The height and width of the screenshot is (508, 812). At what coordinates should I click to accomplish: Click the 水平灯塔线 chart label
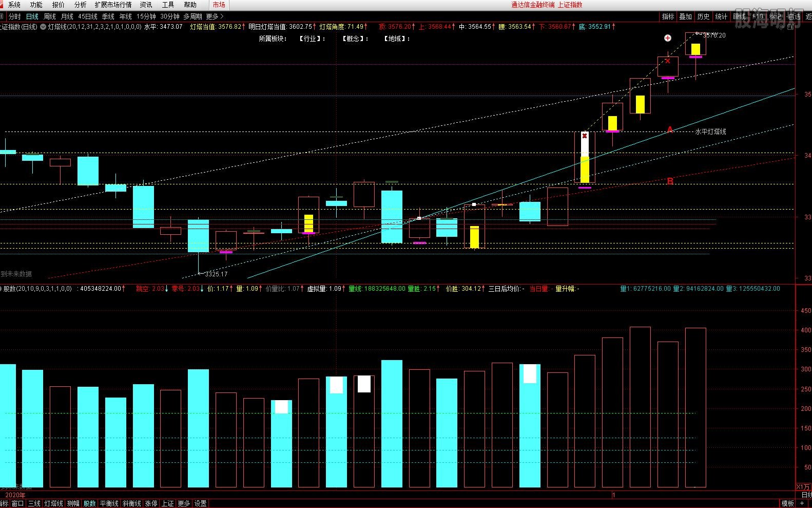(711, 131)
